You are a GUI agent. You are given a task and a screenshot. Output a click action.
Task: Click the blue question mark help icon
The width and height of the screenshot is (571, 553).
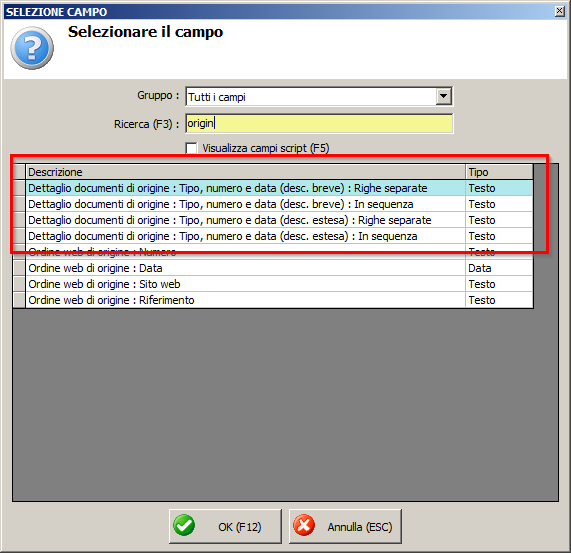tap(32, 48)
